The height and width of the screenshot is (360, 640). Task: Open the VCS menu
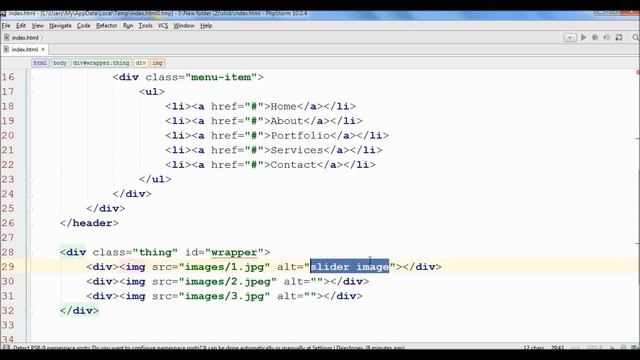click(163, 26)
